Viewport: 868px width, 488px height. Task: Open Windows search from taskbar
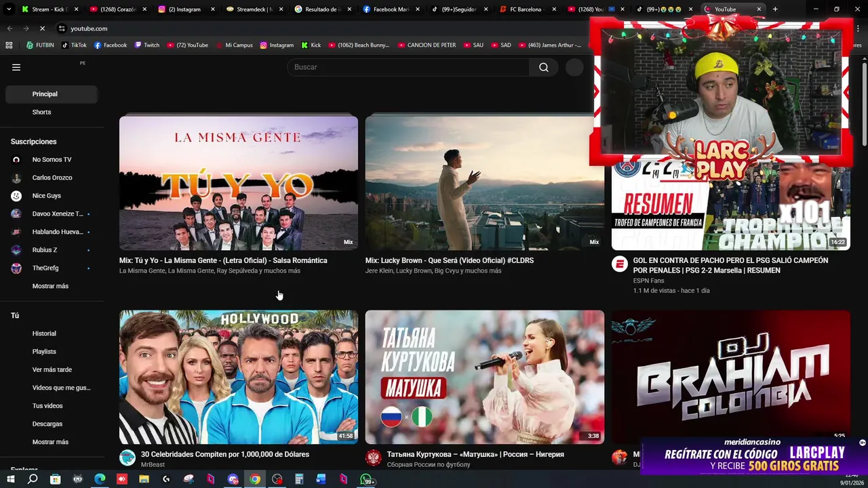click(33, 479)
